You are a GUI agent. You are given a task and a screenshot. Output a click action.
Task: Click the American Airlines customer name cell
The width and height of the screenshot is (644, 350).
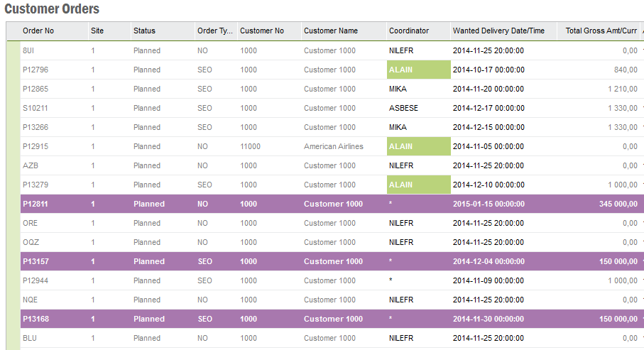pyautogui.click(x=333, y=146)
